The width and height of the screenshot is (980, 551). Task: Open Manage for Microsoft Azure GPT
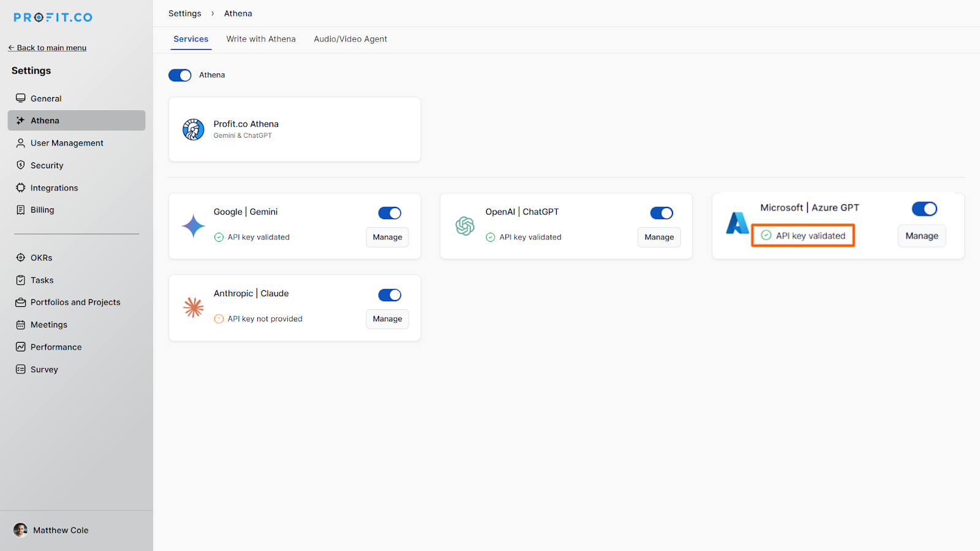(x=922, y=236)
